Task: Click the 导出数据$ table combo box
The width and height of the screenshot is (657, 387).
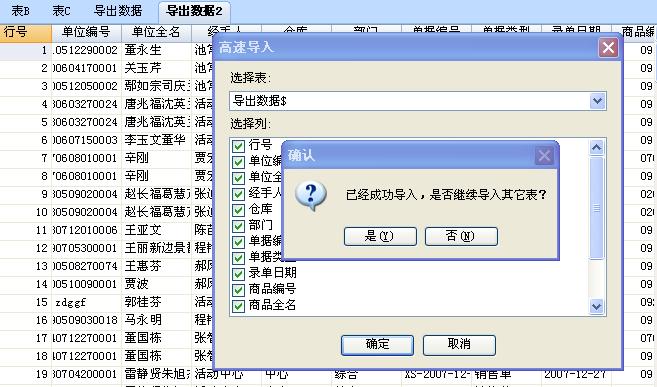Action: point(417,101)
